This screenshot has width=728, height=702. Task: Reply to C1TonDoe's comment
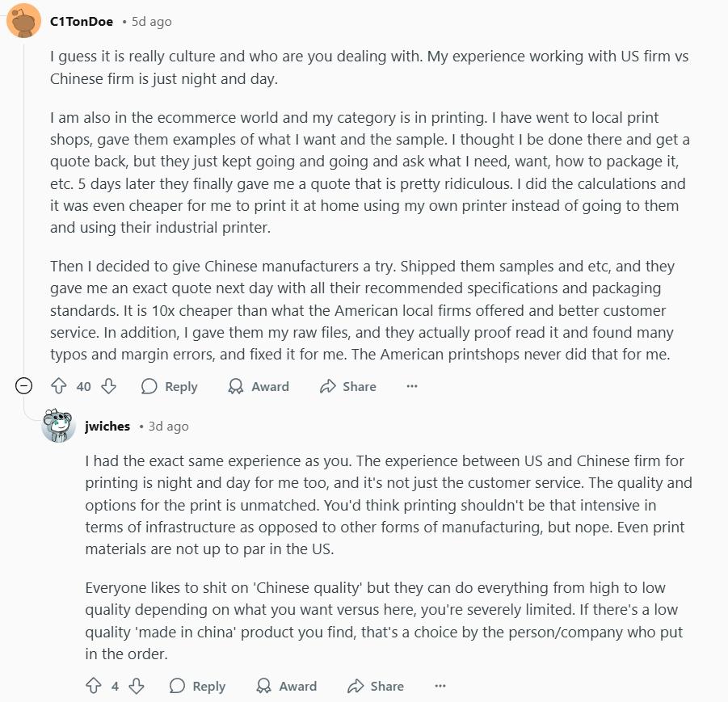click(169, 386)
